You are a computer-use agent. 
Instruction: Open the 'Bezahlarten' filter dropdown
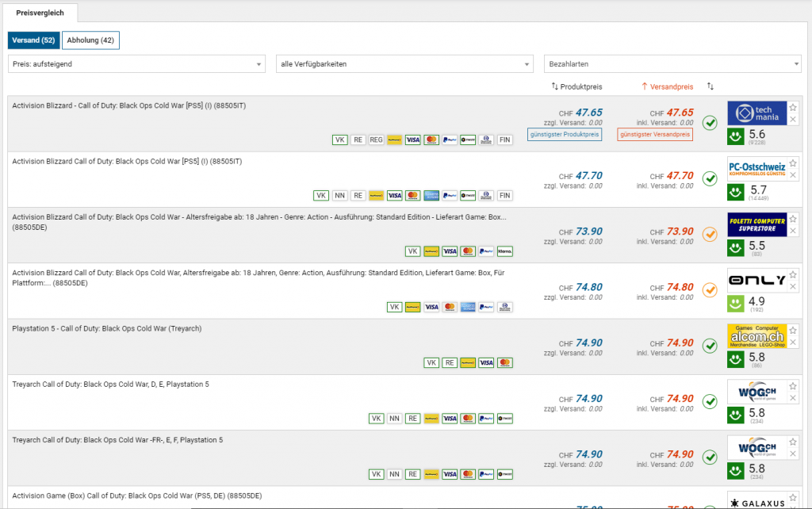point(672,64)
